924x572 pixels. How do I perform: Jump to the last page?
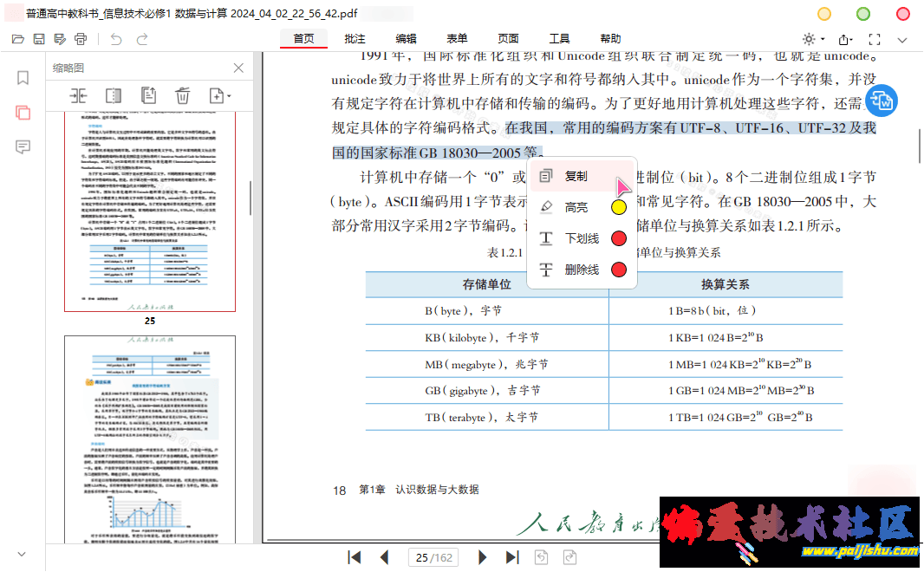click(512, 557)
